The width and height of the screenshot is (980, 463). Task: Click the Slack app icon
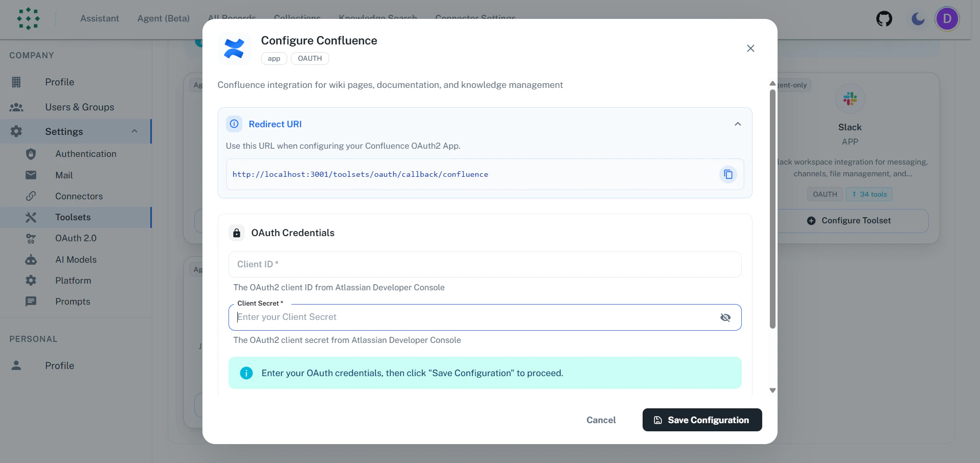tap(850, 98)
